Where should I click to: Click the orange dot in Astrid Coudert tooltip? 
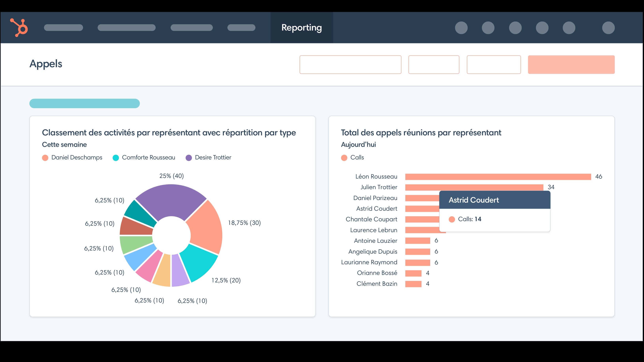pyautogui.click(x=452, y=219)
